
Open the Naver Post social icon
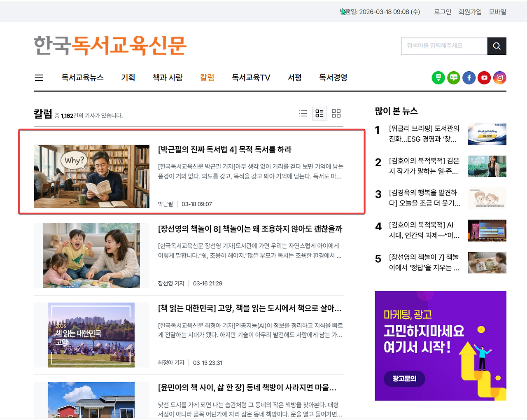point(438,78)
